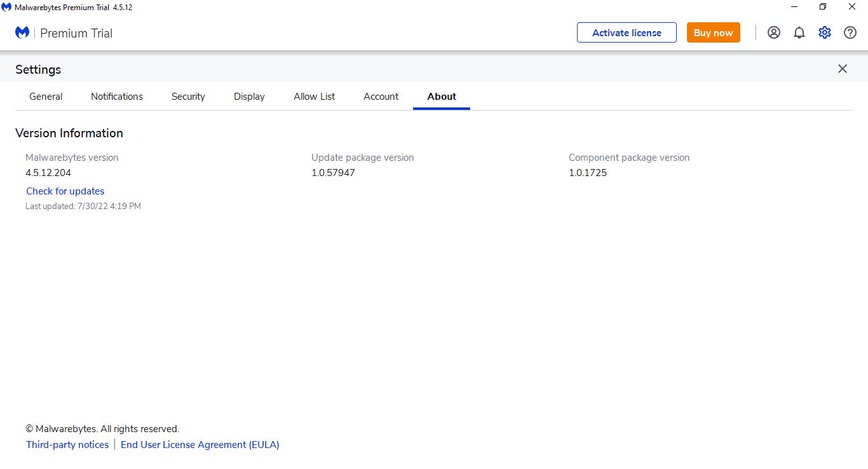This screenshot has height=469, width=868.
Task: Open the account profile icon
Action: point(774,32)
